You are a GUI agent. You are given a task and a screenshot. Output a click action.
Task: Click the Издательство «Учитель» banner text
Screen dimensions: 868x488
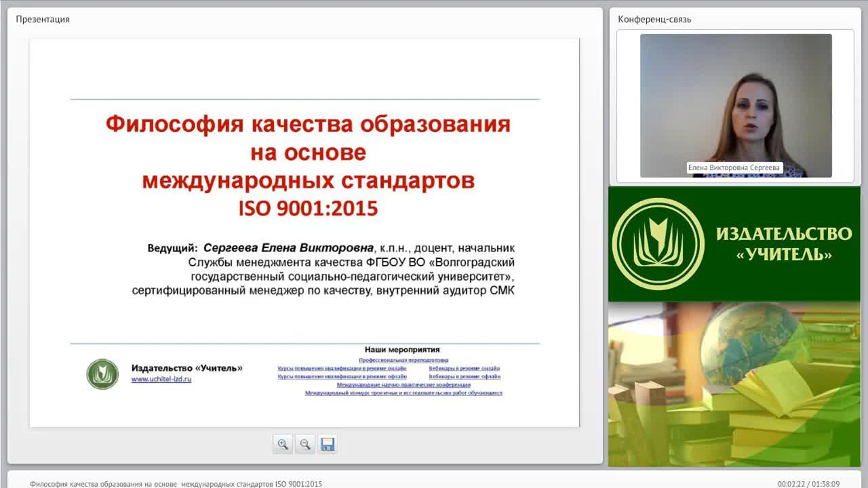(784, 244)
